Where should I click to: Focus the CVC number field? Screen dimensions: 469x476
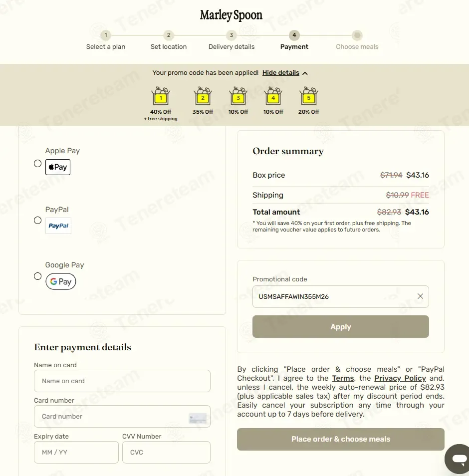point(166,453)
